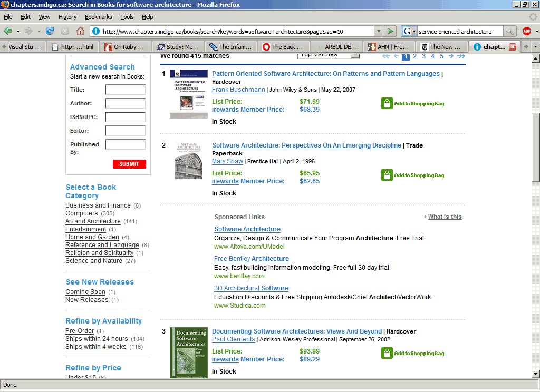Go to results page 3
Viewport: 540px width, 392px height.
pyautogui.click(x=423, y=56)
